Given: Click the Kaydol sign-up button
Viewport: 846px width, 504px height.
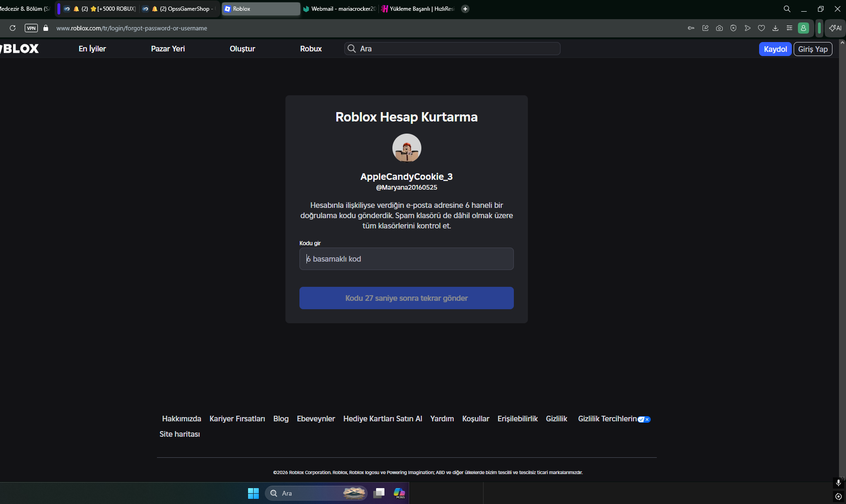Looking at the screenshot, I should pyautogui.click(x=775, y=49).
